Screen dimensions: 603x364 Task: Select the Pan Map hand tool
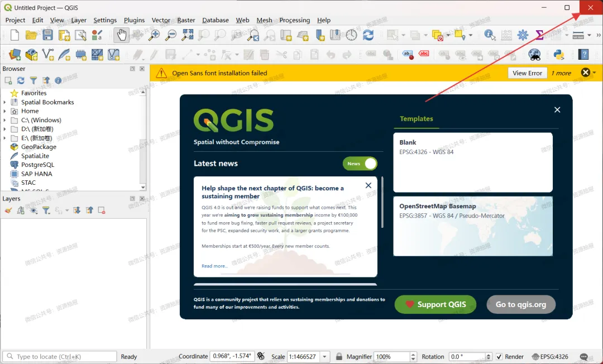click(122, 35)
